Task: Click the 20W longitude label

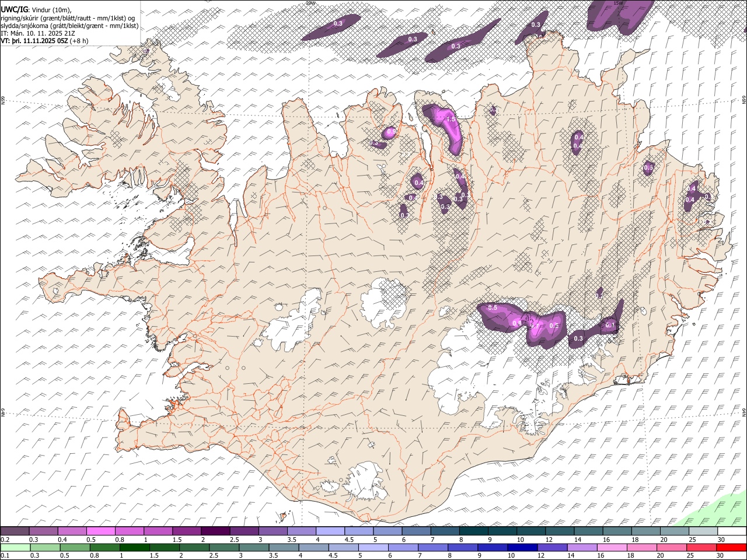Action: [x=310, y=3]
